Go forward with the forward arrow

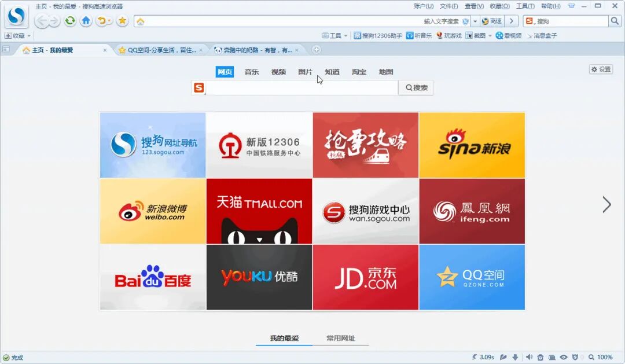tap(54, 21)
